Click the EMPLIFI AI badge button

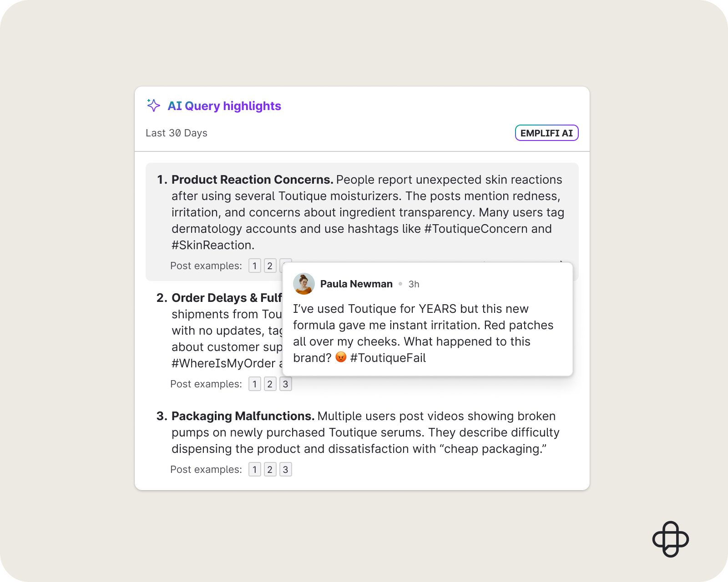[546, 133]
